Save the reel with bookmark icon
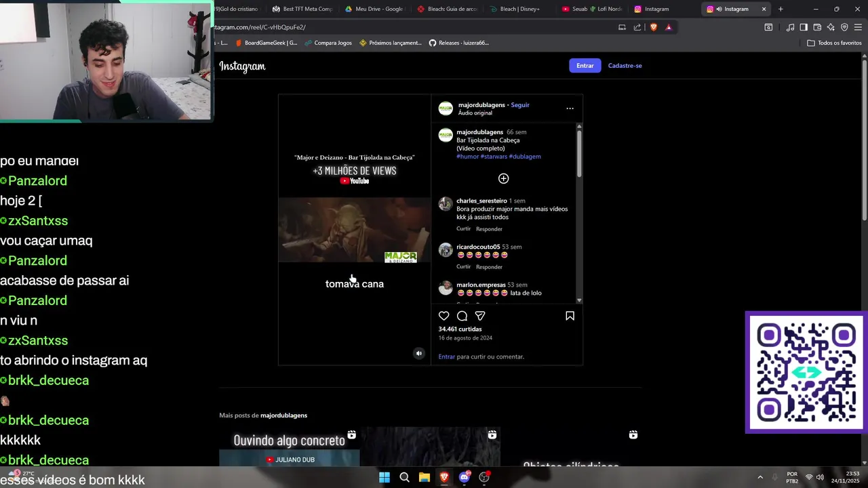Screen dimensions: 868x488 (x=570, y=316)
